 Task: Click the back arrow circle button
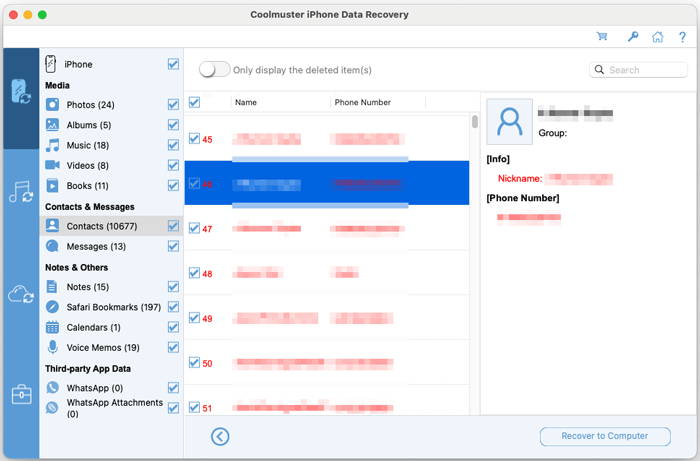pos(220,436)
